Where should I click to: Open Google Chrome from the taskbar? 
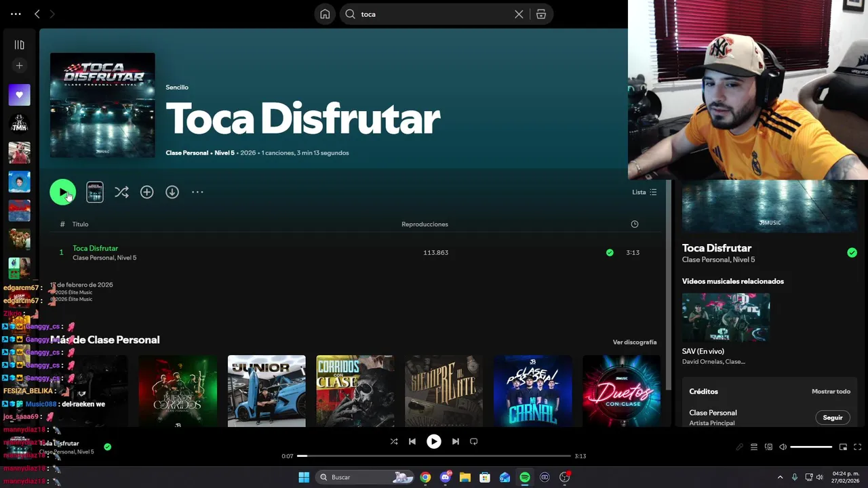(x=425, y=477)
